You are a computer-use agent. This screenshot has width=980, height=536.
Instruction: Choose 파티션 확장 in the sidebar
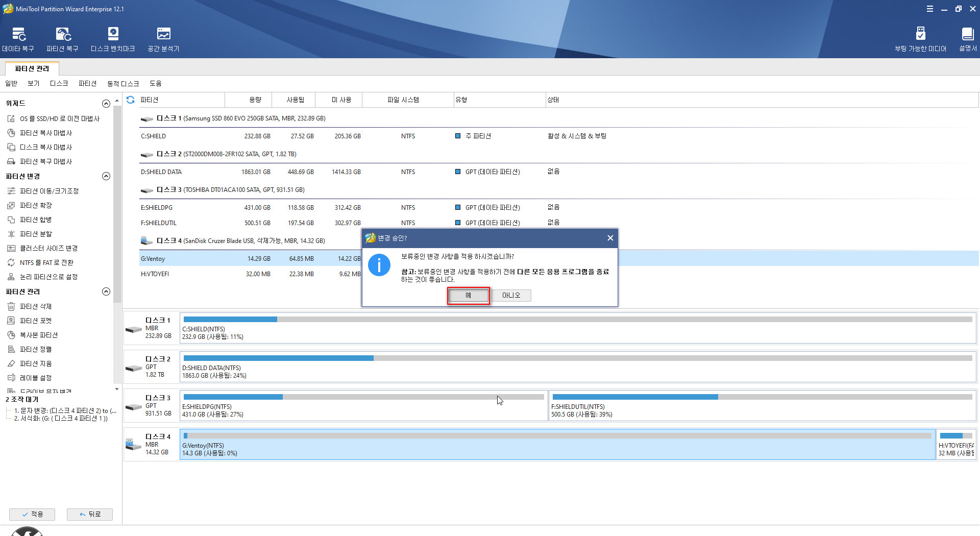click(30, 205)
